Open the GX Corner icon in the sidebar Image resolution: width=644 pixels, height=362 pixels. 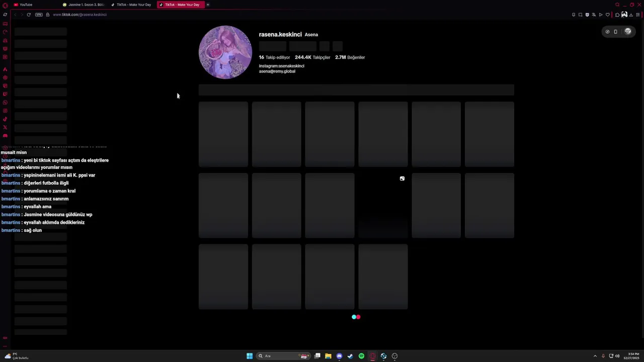coord(5,24)
